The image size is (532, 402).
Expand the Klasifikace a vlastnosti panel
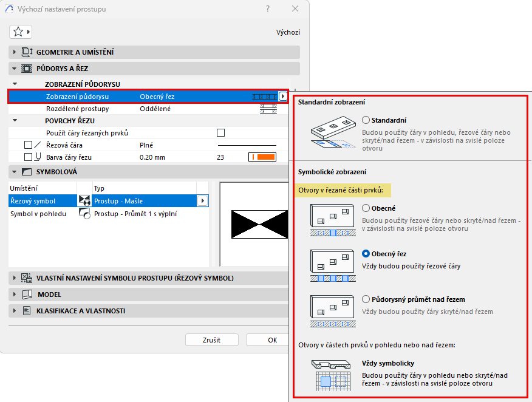coord(14,311)
